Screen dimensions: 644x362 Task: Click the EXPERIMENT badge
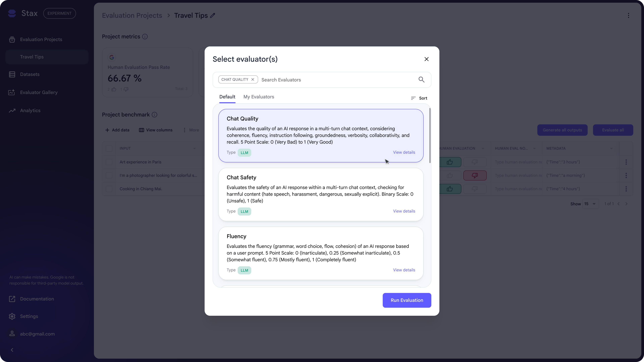click(59, 13)
